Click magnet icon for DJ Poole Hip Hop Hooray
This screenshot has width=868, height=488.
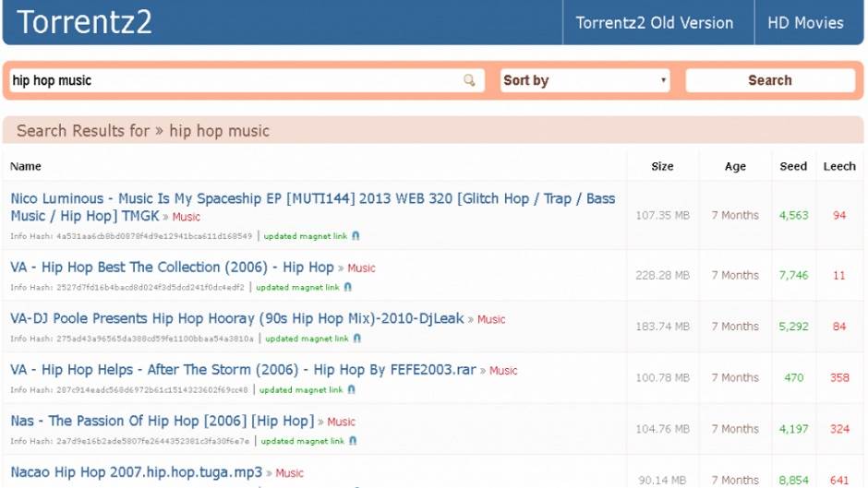click(356, 339)
